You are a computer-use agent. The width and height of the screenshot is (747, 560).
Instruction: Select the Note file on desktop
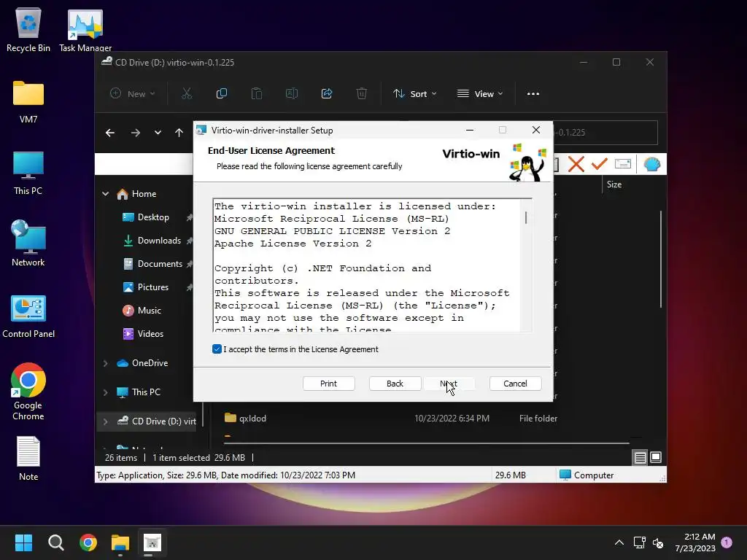click(28, 459)
